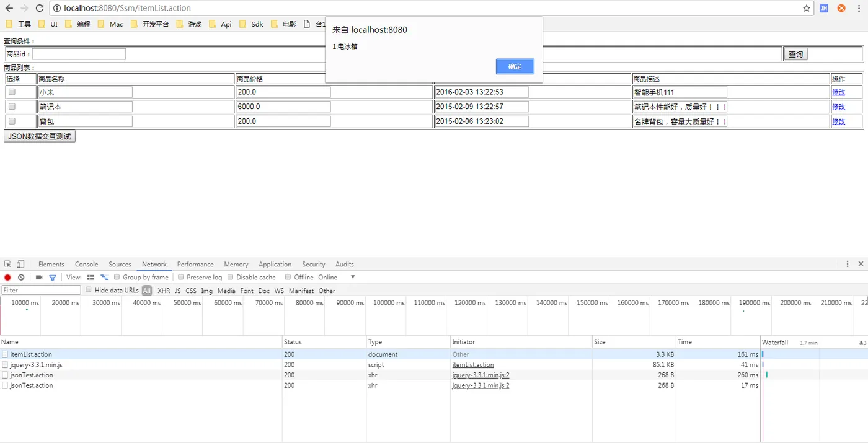Open the Sdk bookmarks folder

pos(251,24)
